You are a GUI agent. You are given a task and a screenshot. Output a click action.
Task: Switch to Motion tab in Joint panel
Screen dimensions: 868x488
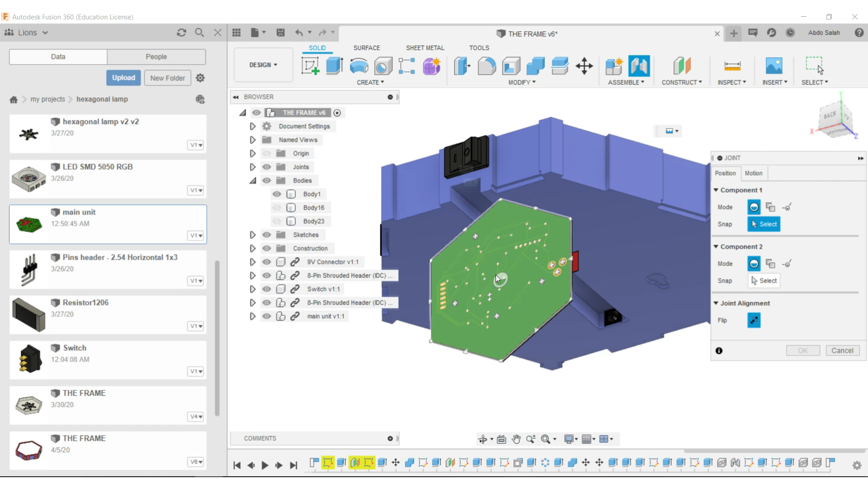coord(754,173)
